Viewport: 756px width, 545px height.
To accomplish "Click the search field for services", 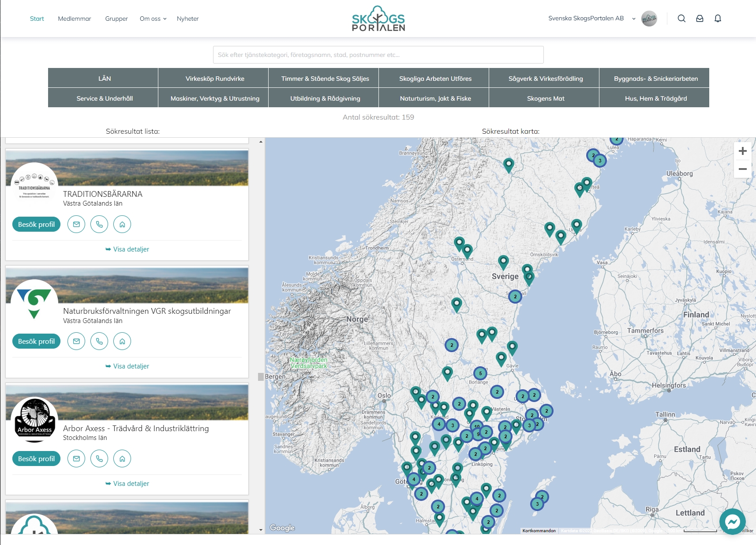I will 378,55.
